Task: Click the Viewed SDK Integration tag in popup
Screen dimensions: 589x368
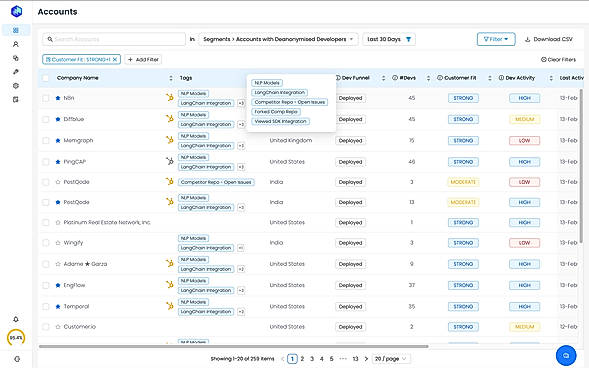Action: 280,121
